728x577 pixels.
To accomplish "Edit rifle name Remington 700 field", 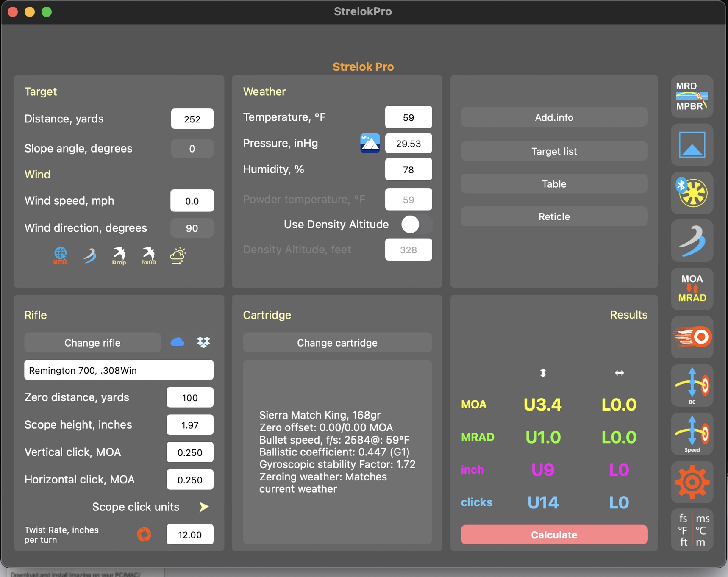I will point(119,370).
